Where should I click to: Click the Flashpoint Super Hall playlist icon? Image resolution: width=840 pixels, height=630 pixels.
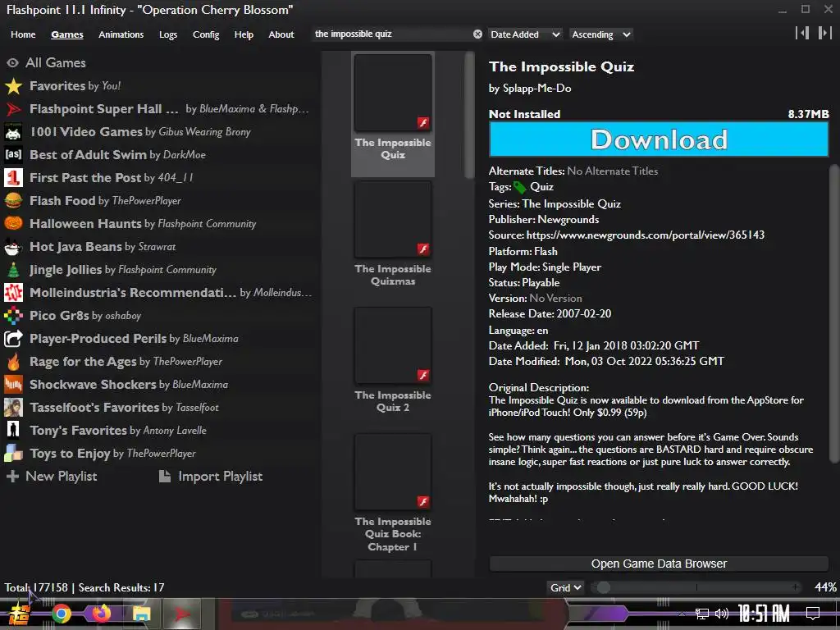(x=13, y=109)
